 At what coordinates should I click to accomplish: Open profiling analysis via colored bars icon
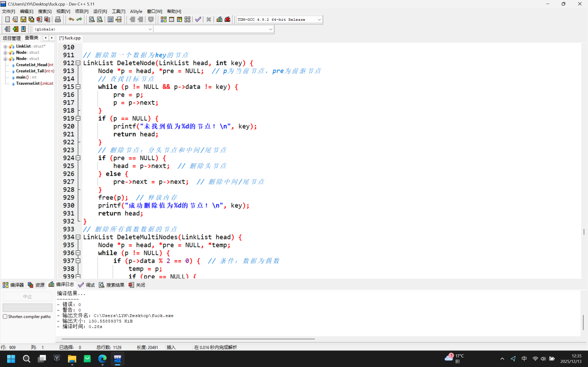219,19
